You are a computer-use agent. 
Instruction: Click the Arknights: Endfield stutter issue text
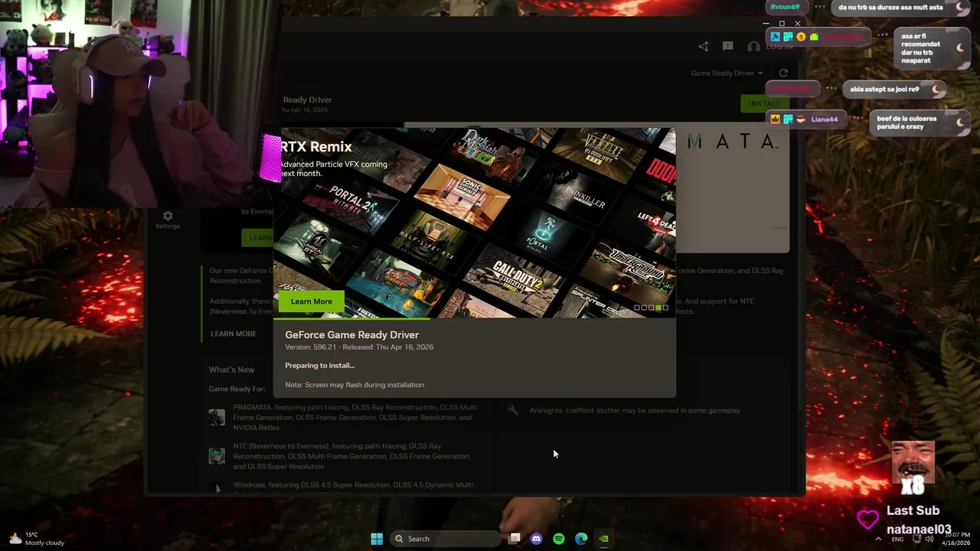point(635,410)
